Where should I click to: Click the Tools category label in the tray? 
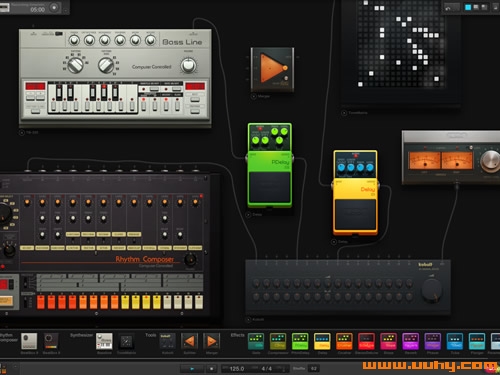pyautogui.click(x=150, y=335)
